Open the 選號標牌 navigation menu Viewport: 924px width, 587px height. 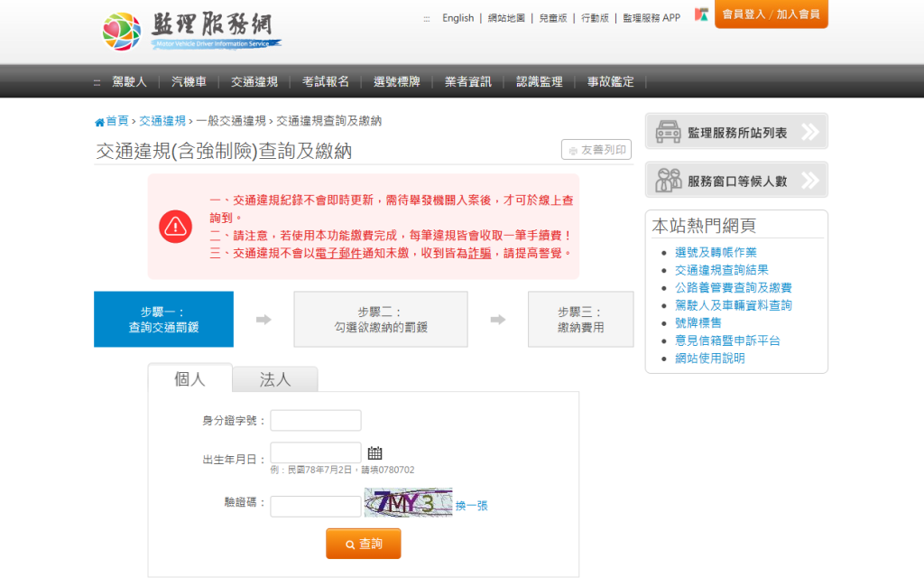tap(397, 82)
